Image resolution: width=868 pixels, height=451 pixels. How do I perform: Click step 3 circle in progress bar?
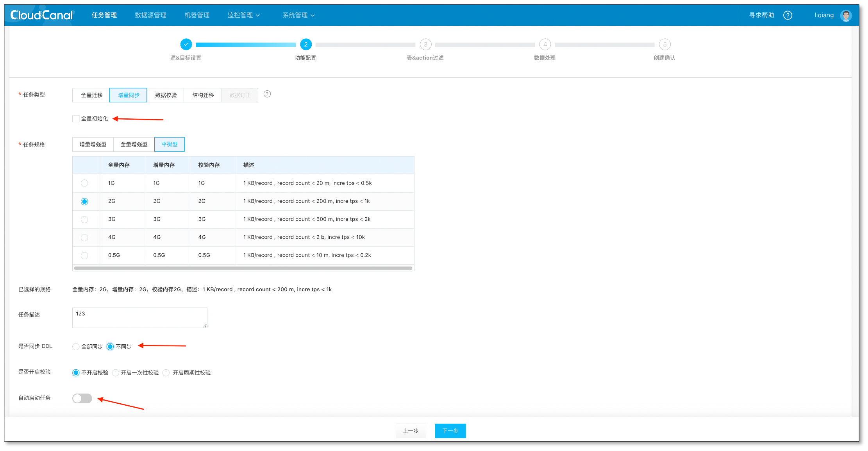click(x=425, y=45)
